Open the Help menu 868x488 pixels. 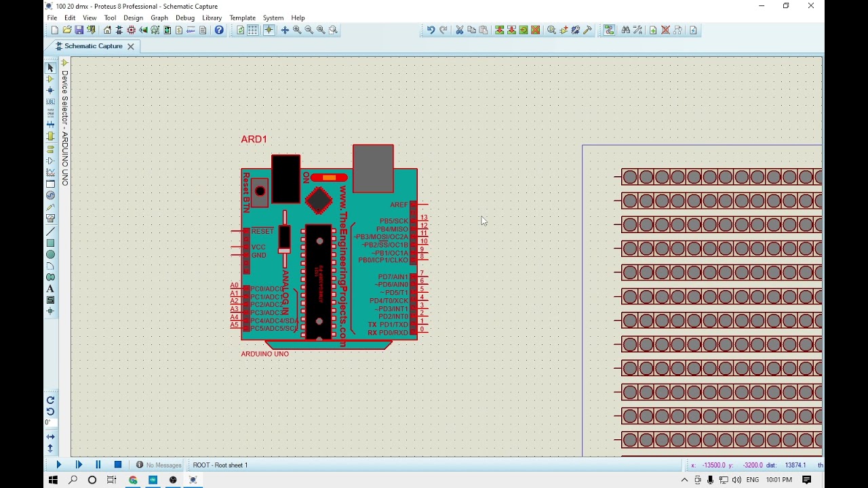[298, 18]
